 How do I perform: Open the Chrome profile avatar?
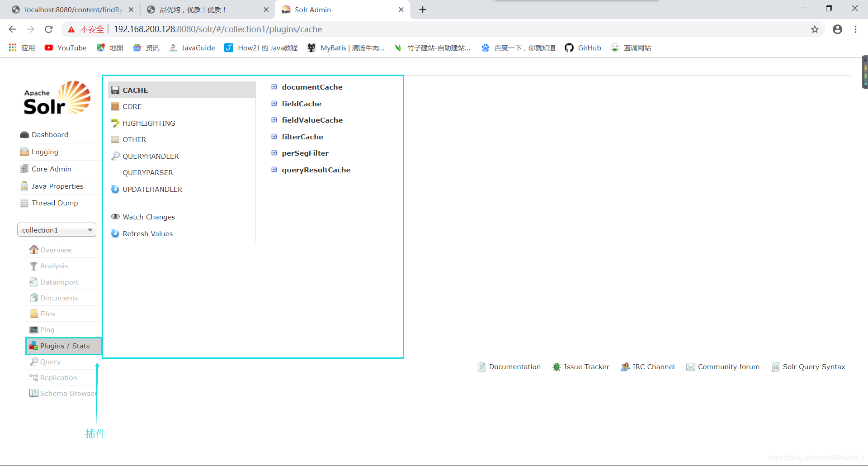(x=838, y=29)
